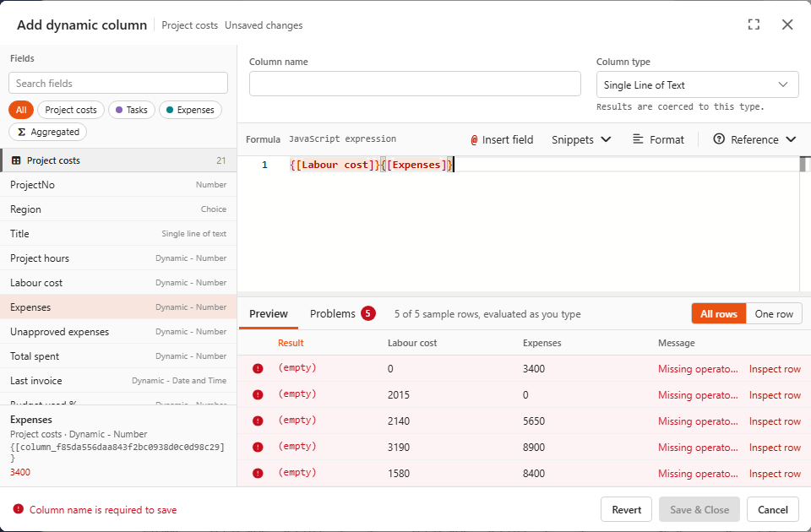The image size is (811, 532).
Task: Click Format in formula toolbar
Action: pyautogui.click(x=658, y=139)
